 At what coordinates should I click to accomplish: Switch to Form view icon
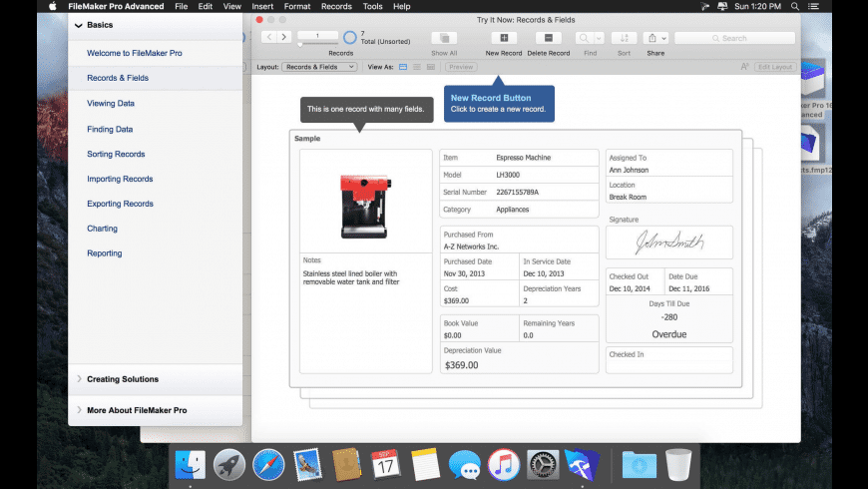click(403, 67)
